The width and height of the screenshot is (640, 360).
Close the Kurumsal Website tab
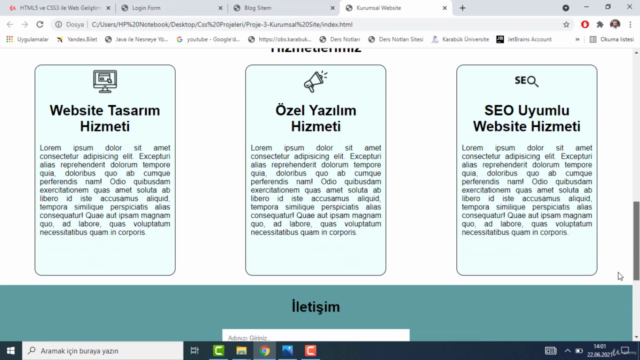(445, 8)
